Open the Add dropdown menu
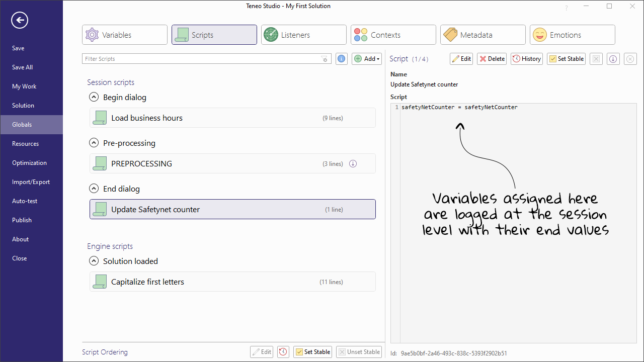The width and height of the screenshot is (644, 362). coord(367,58)
